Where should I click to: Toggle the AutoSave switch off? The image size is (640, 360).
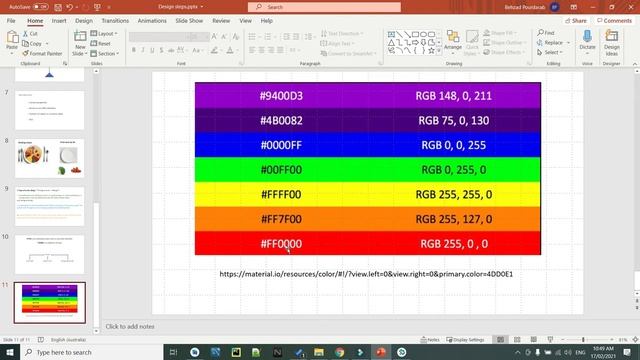pyautogui.click(x=40, y=7)
